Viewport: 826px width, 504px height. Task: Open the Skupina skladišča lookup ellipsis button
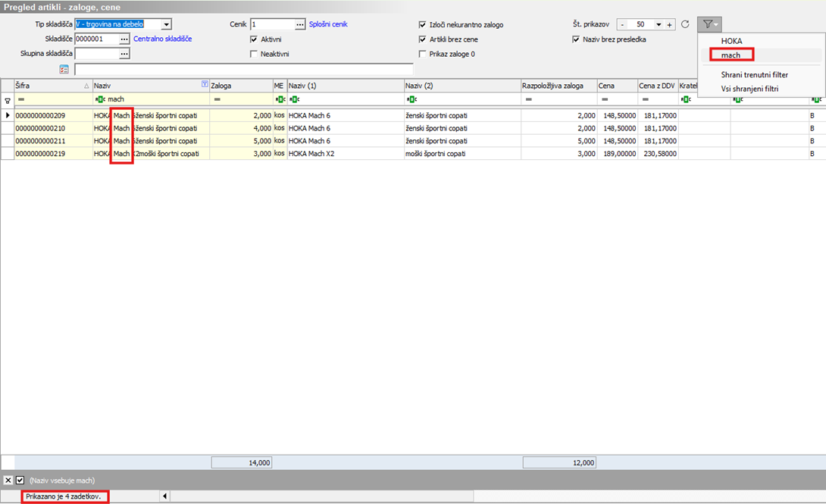[124, 54]
